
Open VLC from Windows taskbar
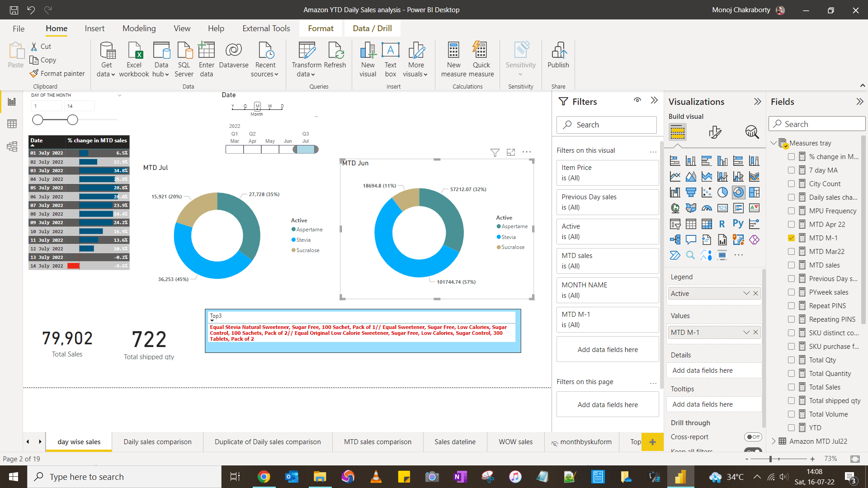coord(376,477)
